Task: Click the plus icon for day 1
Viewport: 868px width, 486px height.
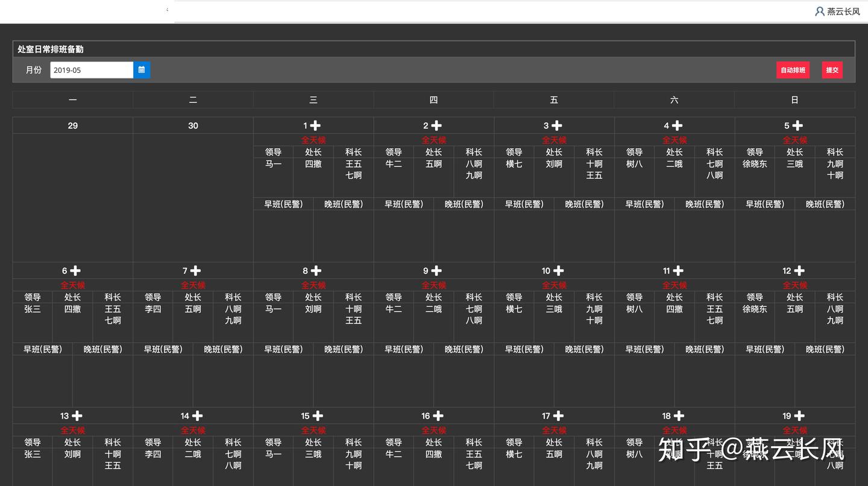Action: coord(315,126)
